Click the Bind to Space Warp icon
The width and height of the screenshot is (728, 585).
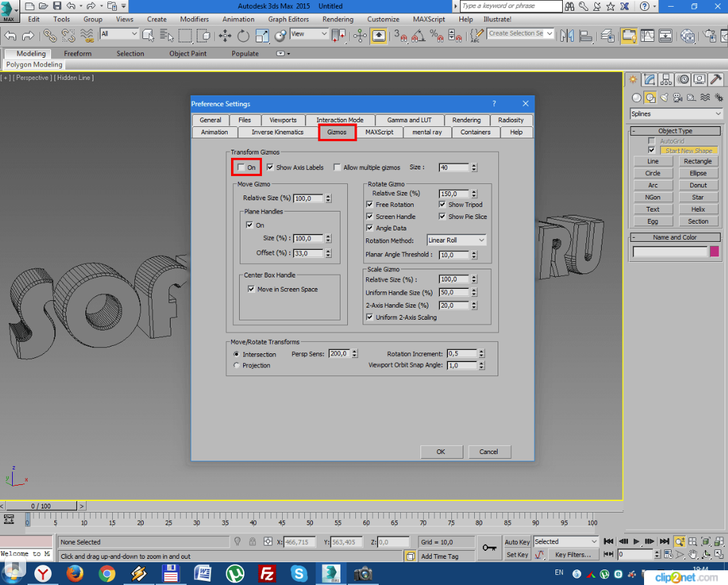click(x=87, y=36)
